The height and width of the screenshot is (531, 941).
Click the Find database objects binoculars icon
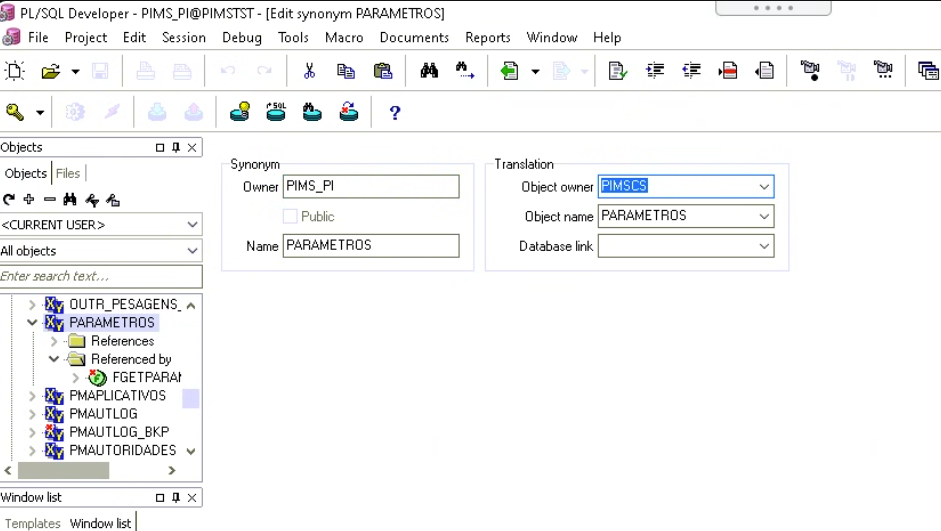(x=312, y=112)
